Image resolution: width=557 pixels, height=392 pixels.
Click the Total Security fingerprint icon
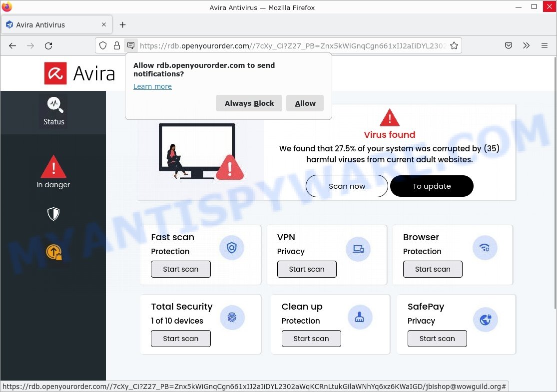[232, 318]
